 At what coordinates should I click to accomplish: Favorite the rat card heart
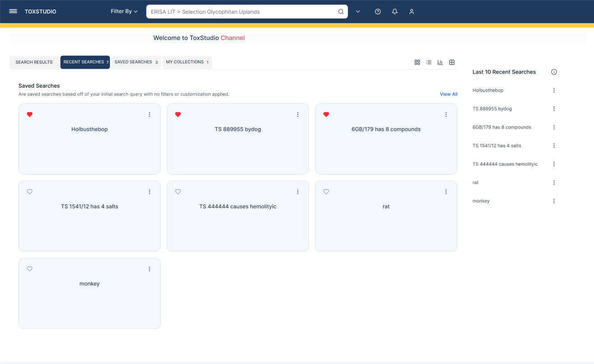tap(326, 192)
